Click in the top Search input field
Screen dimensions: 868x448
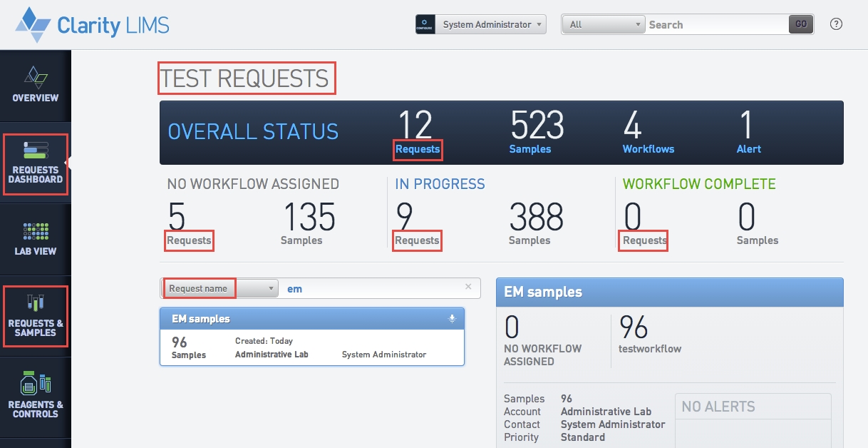click(x=715, y=24)
